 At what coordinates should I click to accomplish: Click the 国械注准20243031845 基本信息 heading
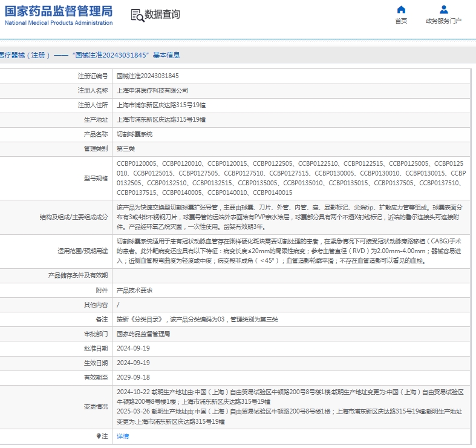point(126,55)
